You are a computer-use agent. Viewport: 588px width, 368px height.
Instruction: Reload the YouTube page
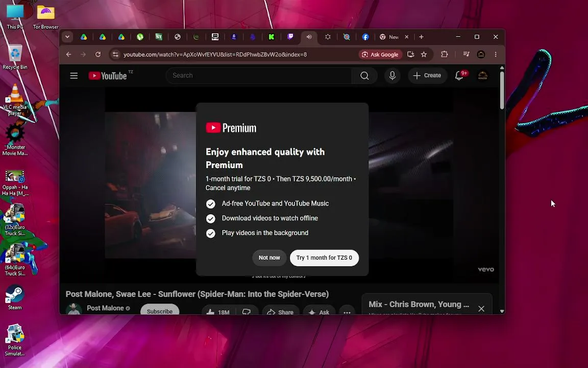click(x=98, y=55)
